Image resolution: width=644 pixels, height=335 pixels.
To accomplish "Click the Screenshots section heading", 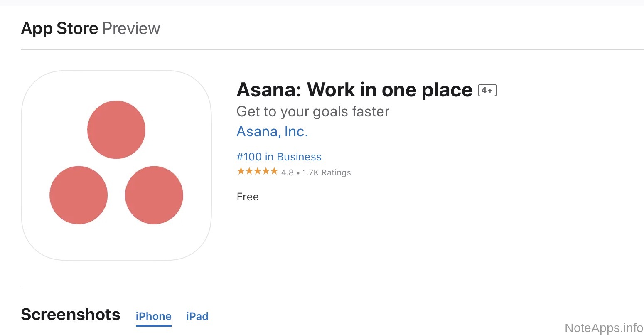I will pyautogui.click(x=71, y=315).
